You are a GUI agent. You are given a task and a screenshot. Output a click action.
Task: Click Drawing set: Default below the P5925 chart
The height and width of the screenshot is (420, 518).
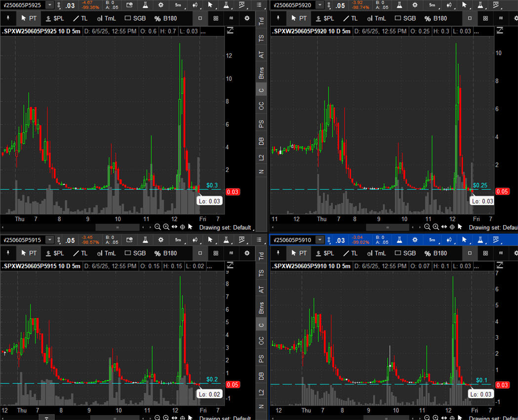(225, 228)
